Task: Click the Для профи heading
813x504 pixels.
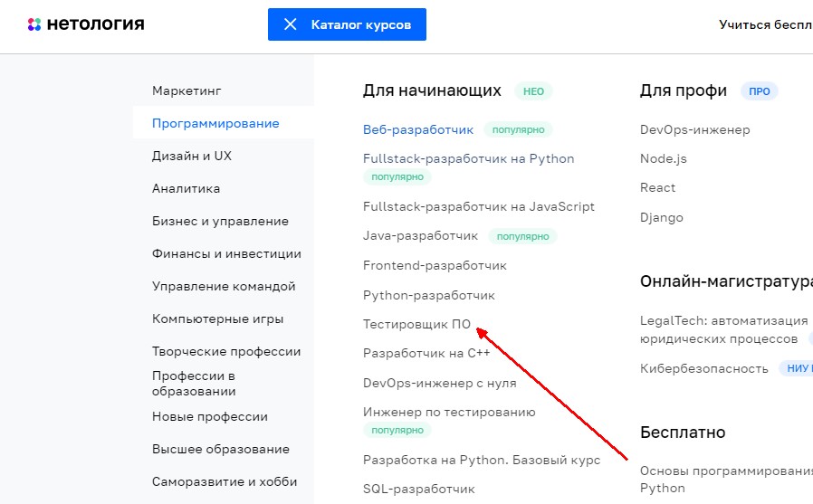Action: click(x=684, y=90)
